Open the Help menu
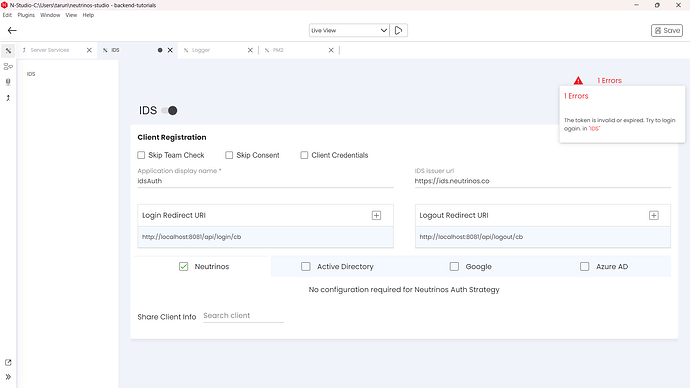Screen dimensions: 690x388 click(88, 15)
